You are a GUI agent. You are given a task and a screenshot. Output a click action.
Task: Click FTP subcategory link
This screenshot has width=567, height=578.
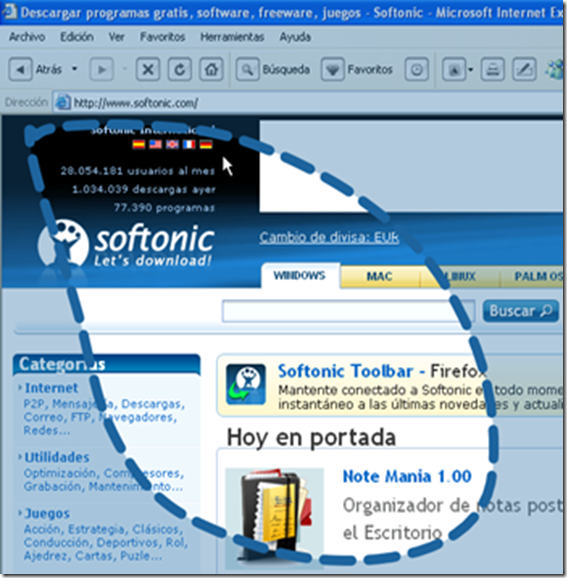pos(81,417)
